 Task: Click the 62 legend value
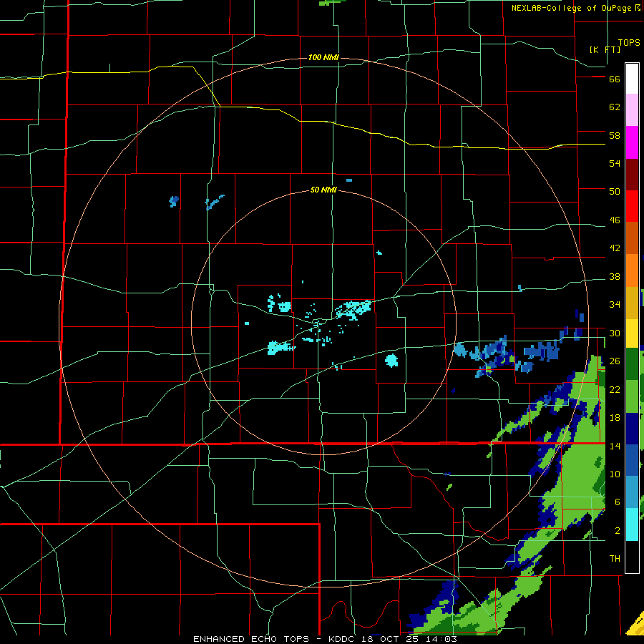coord(615,107)
